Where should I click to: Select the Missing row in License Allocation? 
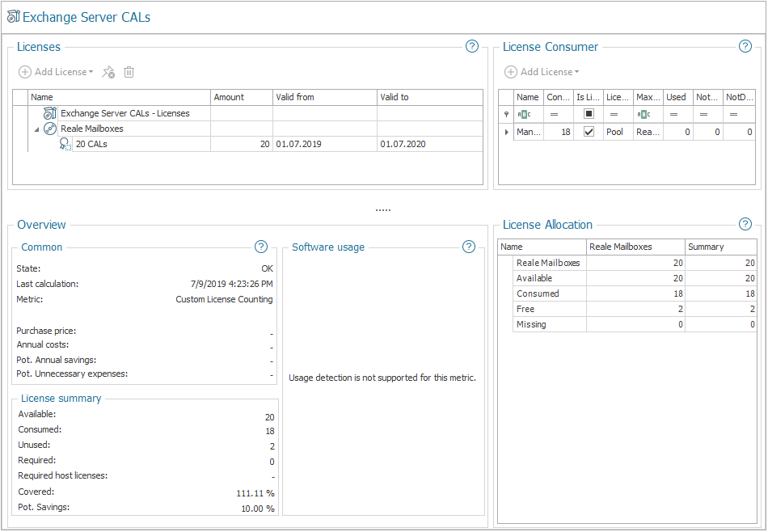[635, 324]
